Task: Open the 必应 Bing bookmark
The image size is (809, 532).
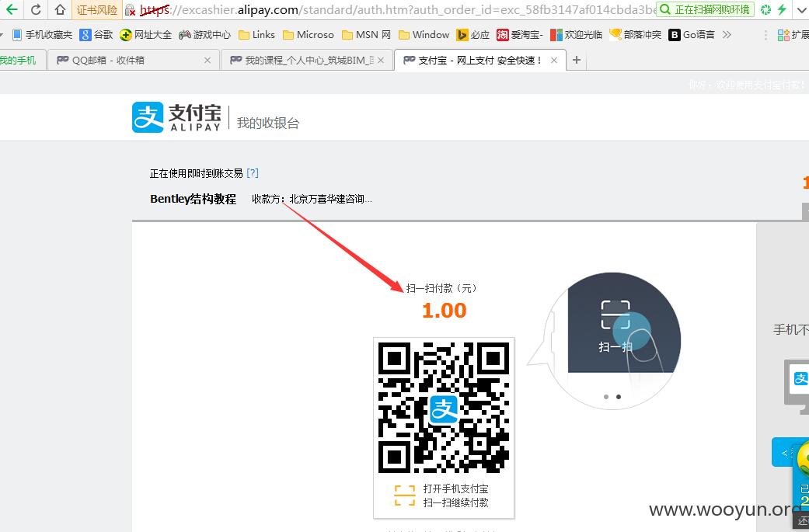Action: click(x=473, y=34)
